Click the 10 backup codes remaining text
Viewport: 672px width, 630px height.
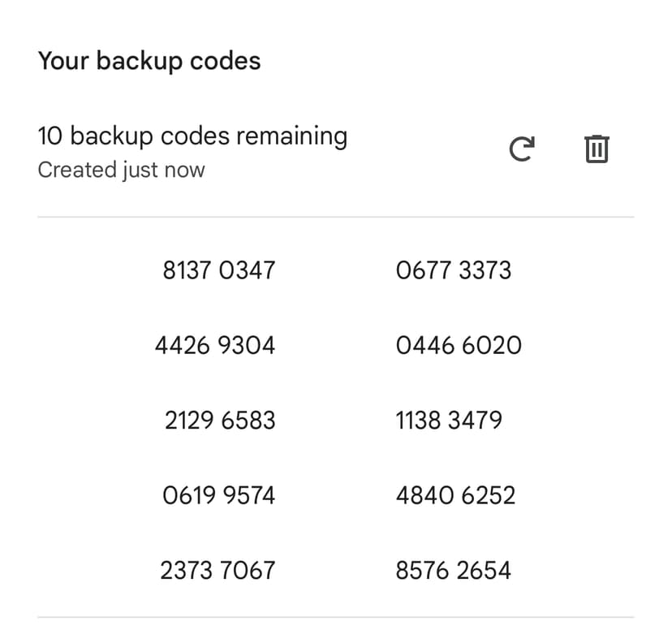point(193,136)
